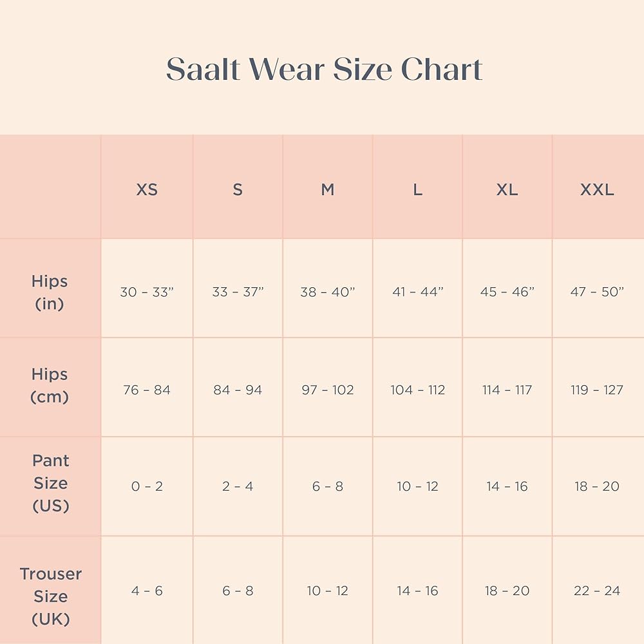The width and height of the screenshot is (644, 644).
Task: Click the Saalt Wear Size Chart title
Action: [325, 70]
